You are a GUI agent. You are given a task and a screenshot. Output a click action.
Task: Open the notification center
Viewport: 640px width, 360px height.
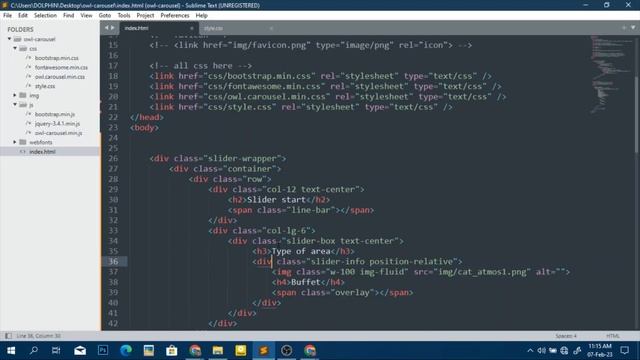624,351
